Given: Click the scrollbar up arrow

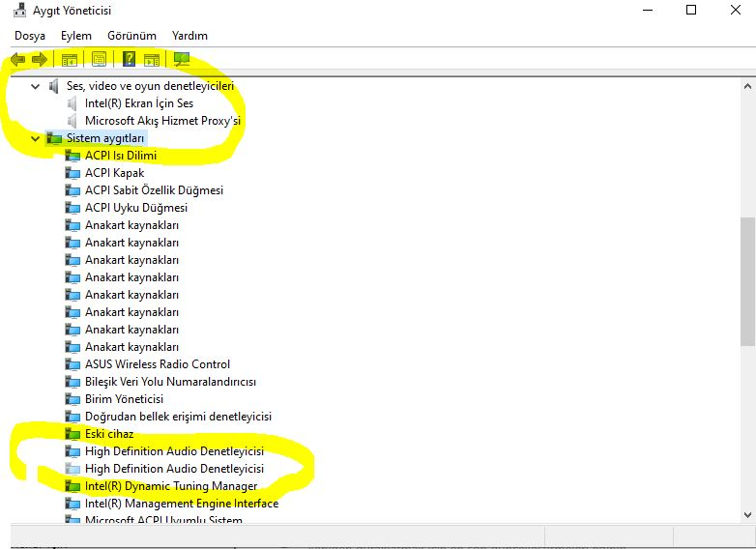Looking at the screenshot, I should point(747,86).
